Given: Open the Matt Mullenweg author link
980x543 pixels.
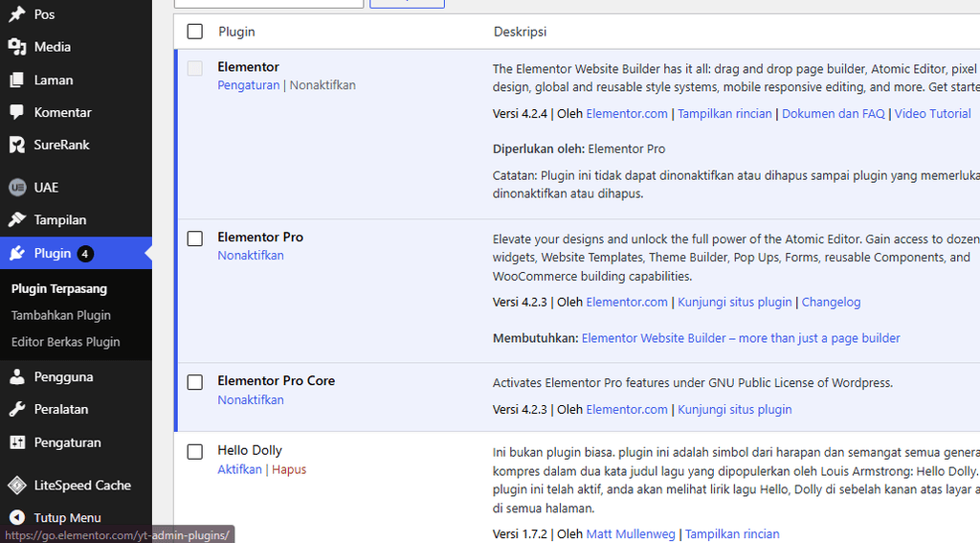Looking at the screenshot, I should point(631,534).
